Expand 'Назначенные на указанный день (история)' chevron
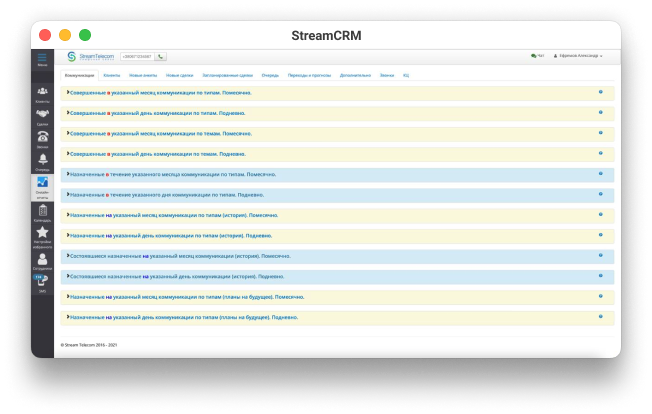Screen dimensions: 652x414 [x=68, y=235]
